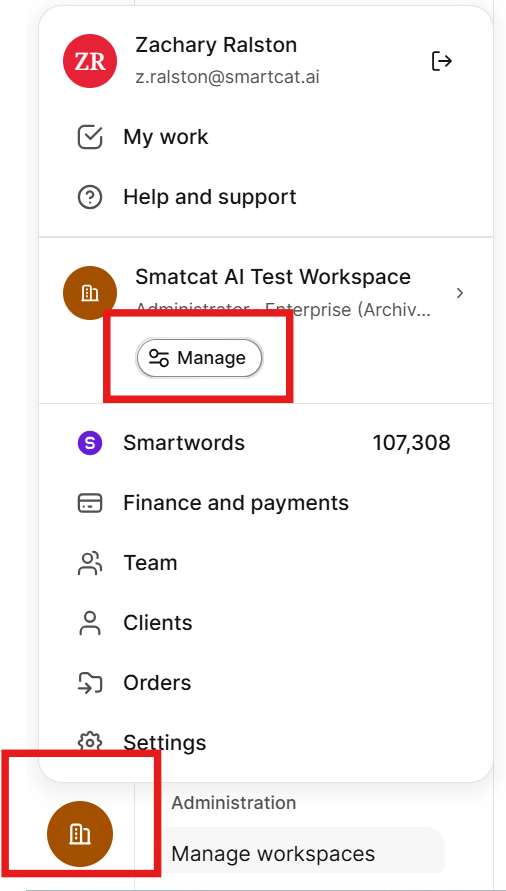
Task: Click the Help and support question icon
Action: click(x=90, y=197)
